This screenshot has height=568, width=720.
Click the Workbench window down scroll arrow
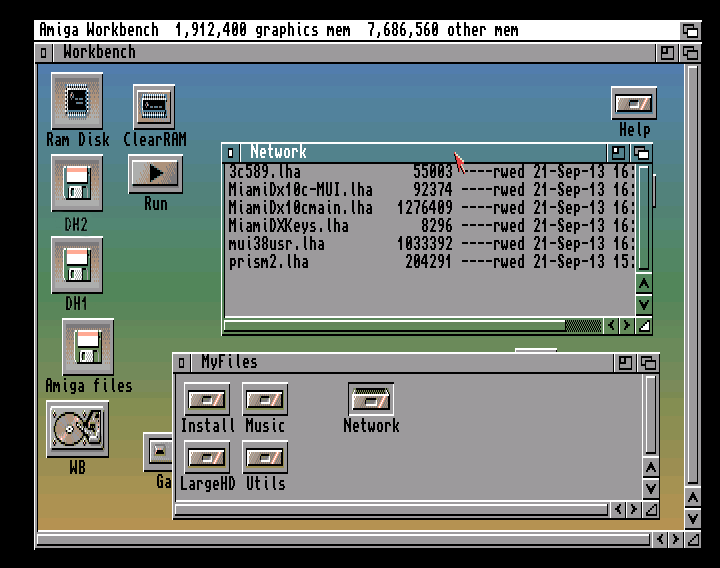point(693,518)
